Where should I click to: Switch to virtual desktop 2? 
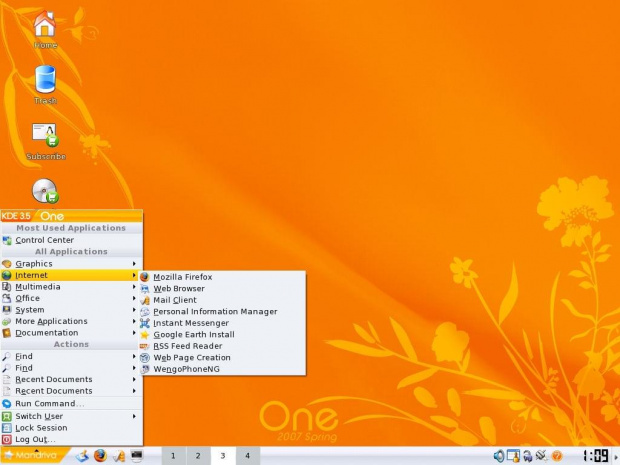pos(198,456)
